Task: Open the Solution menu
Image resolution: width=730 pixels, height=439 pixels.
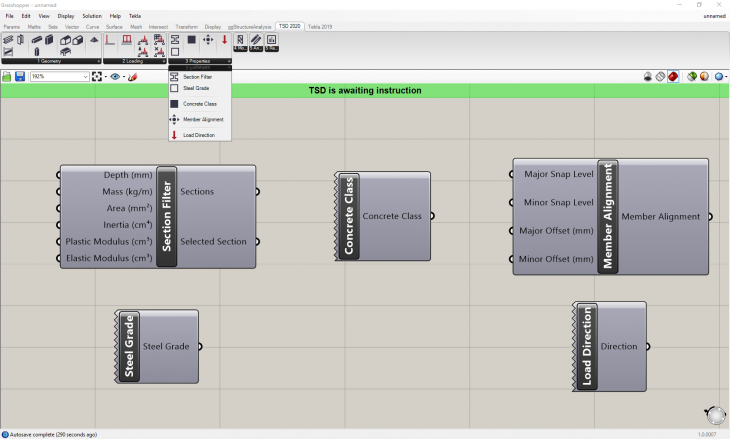Action: [92, 16]
